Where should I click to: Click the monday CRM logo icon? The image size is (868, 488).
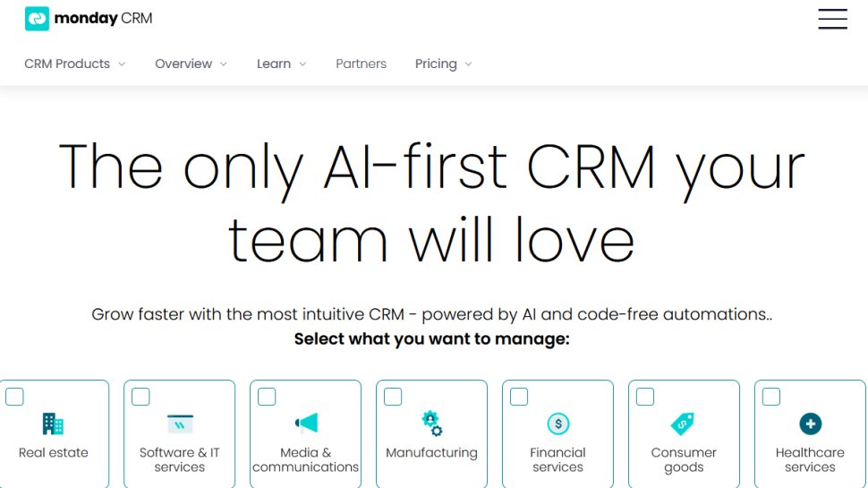pyautogui.click(x=37, y=18)
